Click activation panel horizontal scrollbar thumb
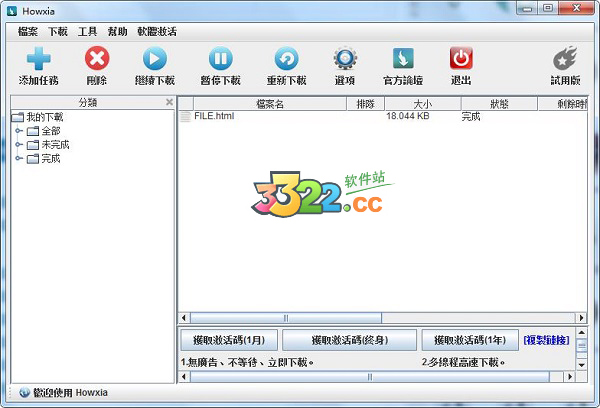Image resolution: width=600 pixels, height=408 pixels. tap(370, 377)
